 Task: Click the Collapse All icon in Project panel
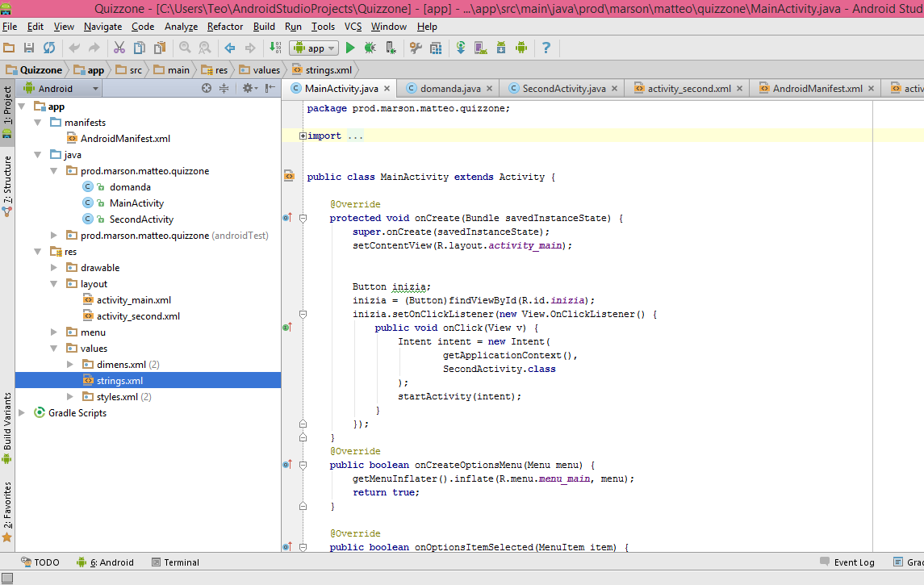[x=224, y=89]
